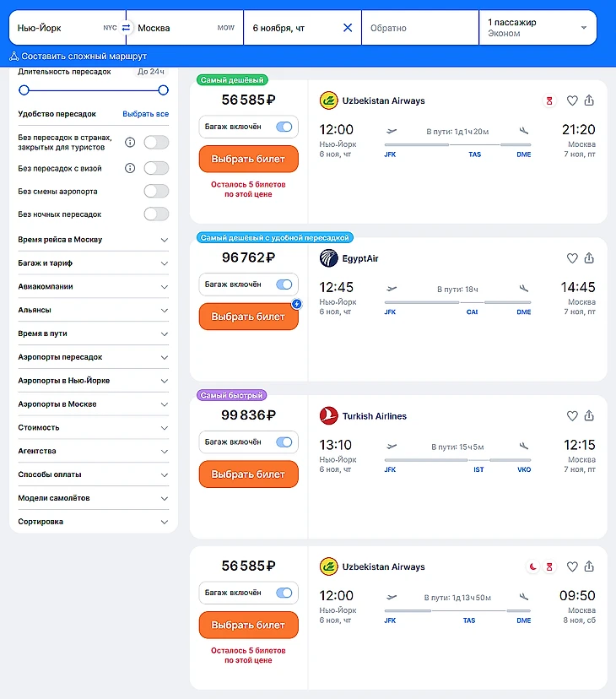Click the EgyptAir airline logo
The height and width of the screenshot is (699, 616).
(x=328, y=258)
